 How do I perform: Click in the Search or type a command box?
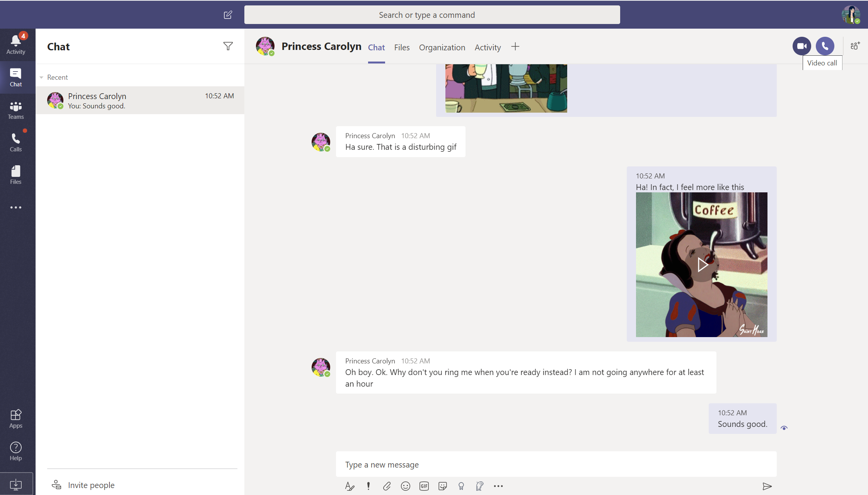pyautogui.click(x=432, y=15)
